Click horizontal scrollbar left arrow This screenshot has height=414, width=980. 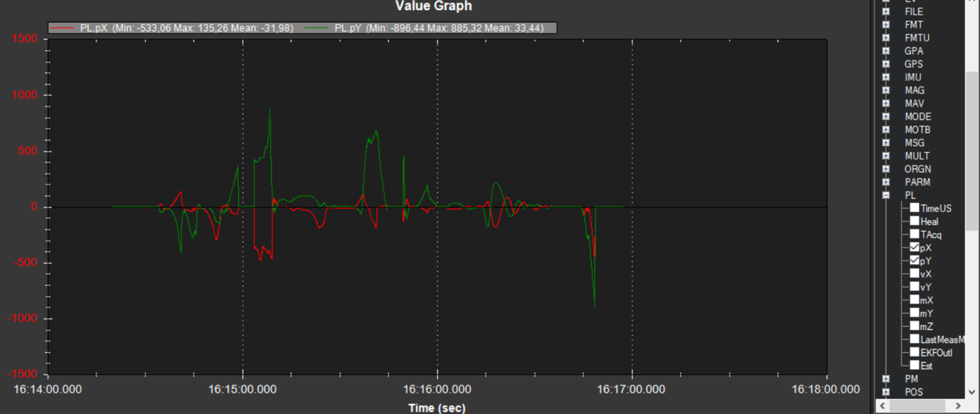click(883, 405)
